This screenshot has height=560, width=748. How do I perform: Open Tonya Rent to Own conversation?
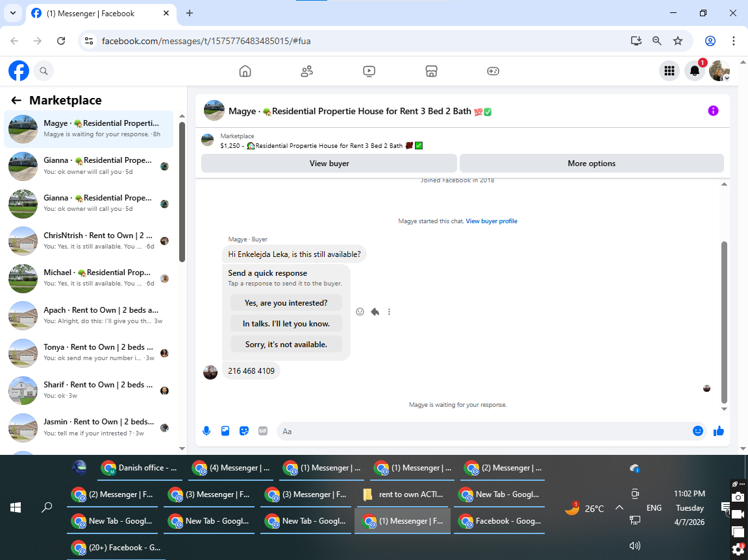point(89,353)
